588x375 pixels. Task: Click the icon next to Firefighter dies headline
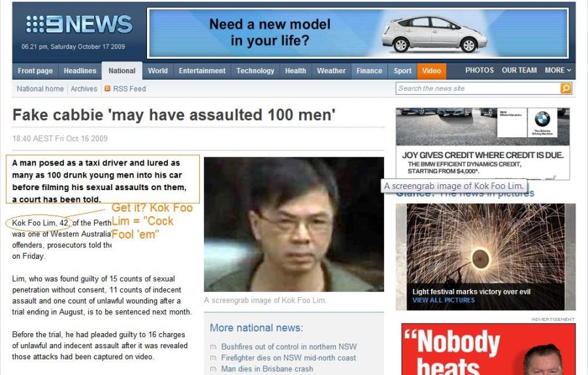(x=214, y=358)
